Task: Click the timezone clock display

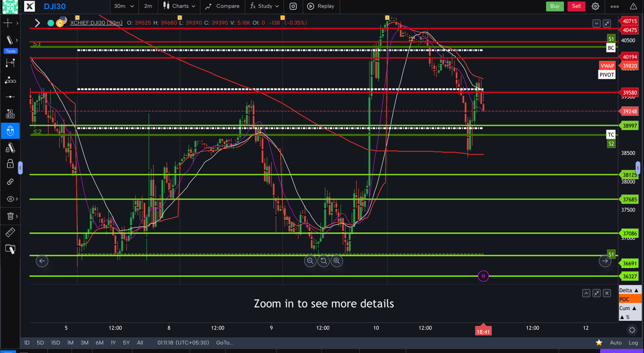Action: (x=183, y=343)
